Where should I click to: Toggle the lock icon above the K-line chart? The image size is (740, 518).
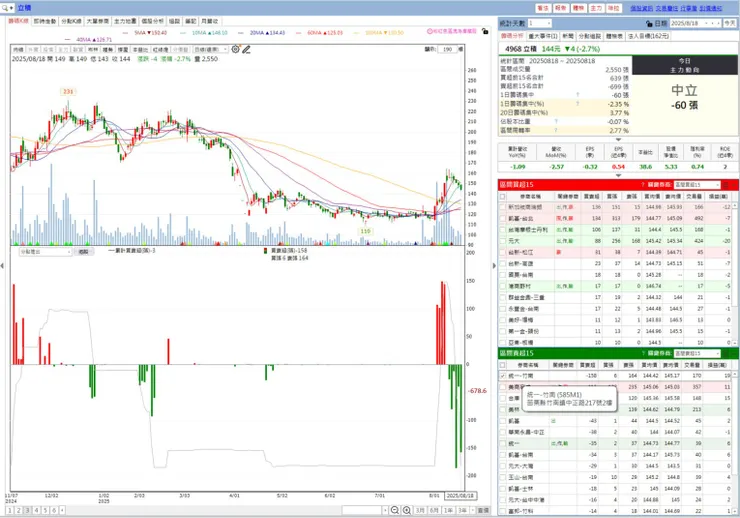[x=485, y=31]
